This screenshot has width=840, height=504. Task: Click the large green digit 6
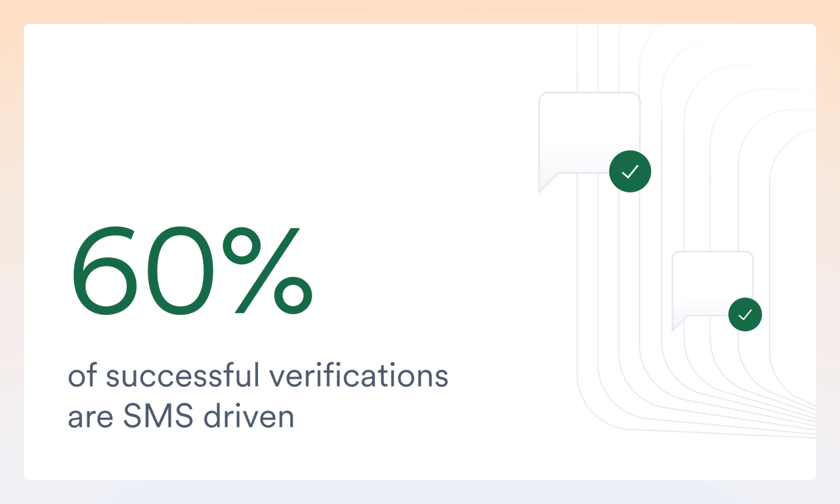[105, 271]
